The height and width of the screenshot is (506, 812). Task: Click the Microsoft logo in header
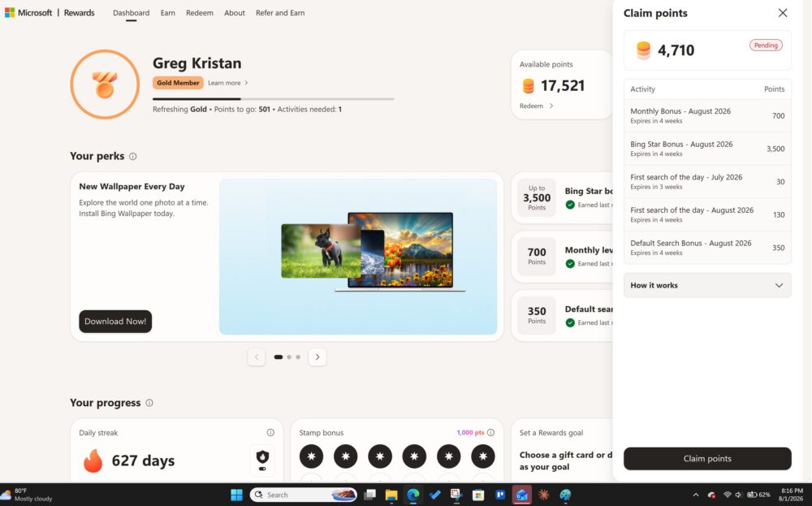tap(28, 12)
